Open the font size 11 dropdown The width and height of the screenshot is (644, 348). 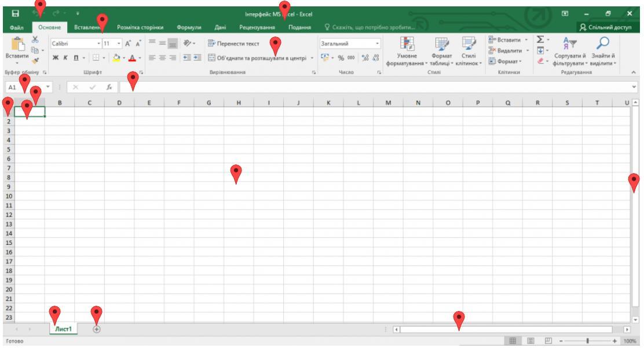point(119,43)
